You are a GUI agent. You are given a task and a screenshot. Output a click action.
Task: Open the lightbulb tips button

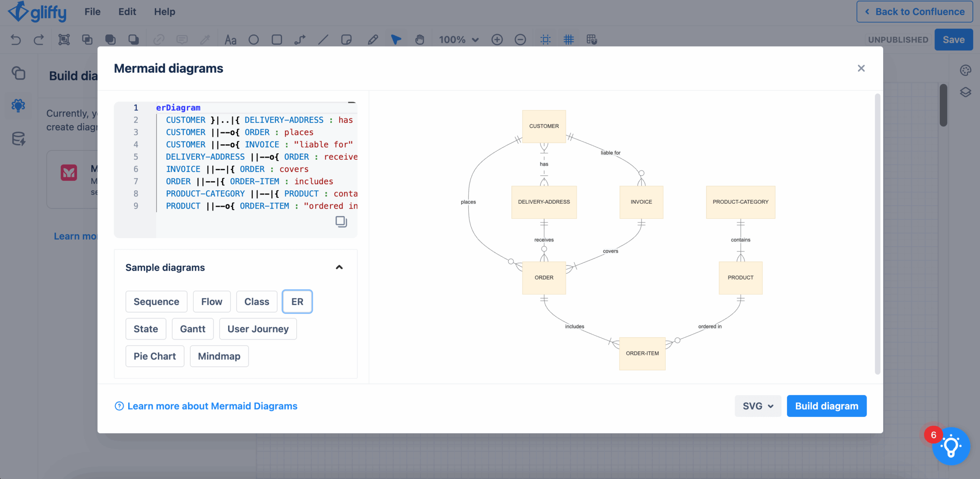pos(951,446)
